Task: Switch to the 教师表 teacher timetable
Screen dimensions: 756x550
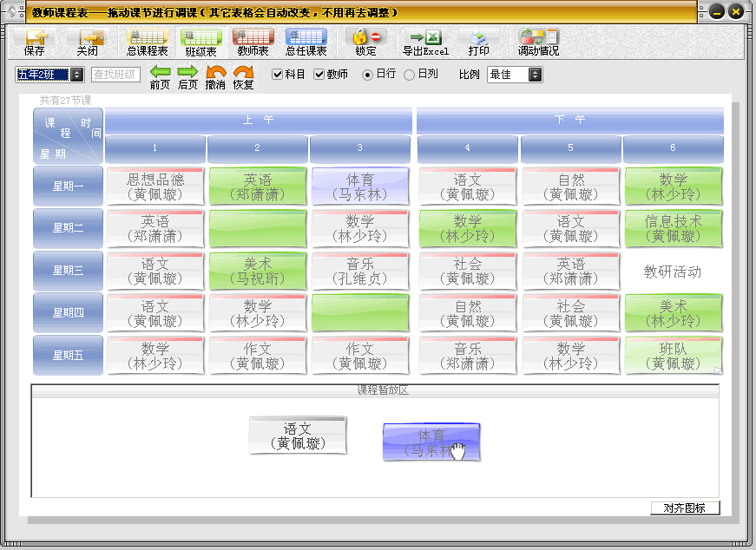Action: click(x=253, y=42)
